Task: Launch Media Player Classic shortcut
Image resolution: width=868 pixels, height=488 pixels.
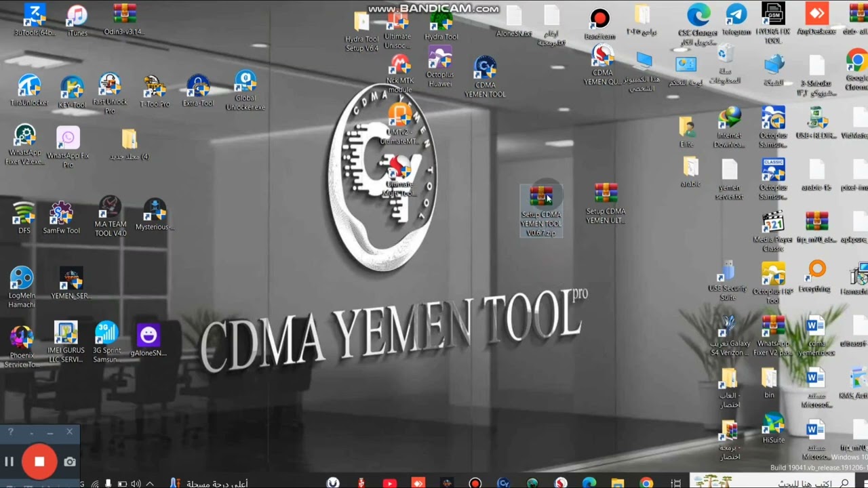Action: coord(773,232)
